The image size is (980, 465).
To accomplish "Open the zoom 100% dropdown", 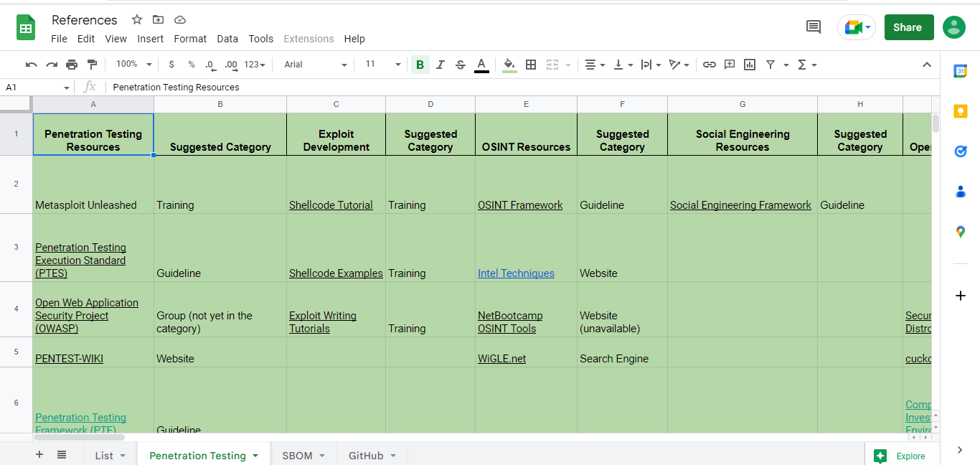I will (134, 65).
